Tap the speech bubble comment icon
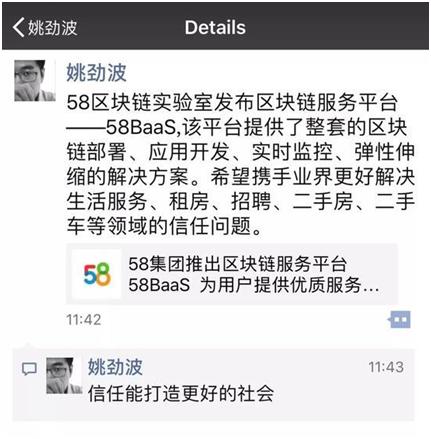Viewport: 431px width, 439px height. coord(29,369)
